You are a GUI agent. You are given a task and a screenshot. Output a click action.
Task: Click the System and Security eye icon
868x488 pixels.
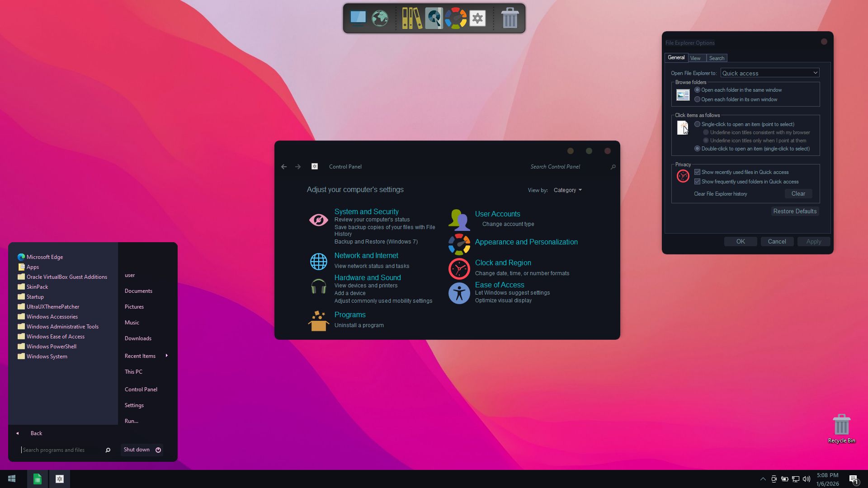pos(318,220)
